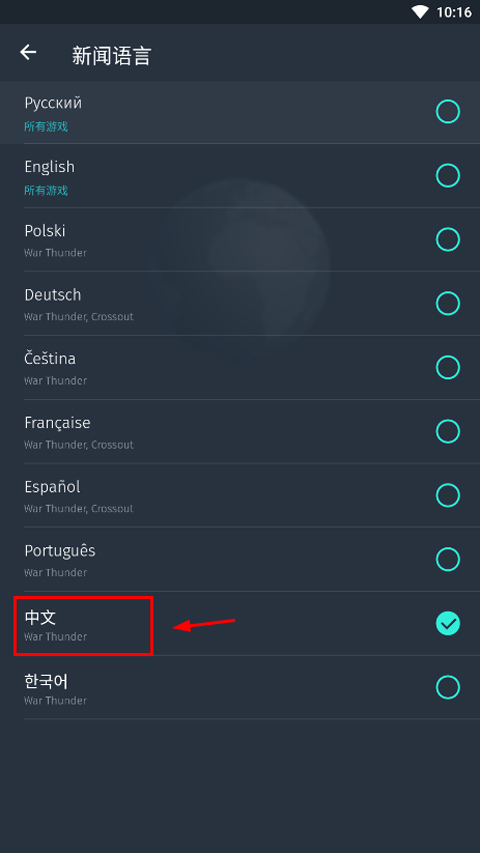
Task: Click the 新闻语言 page title
Action: pyautogui.click(x=112, y=56)
